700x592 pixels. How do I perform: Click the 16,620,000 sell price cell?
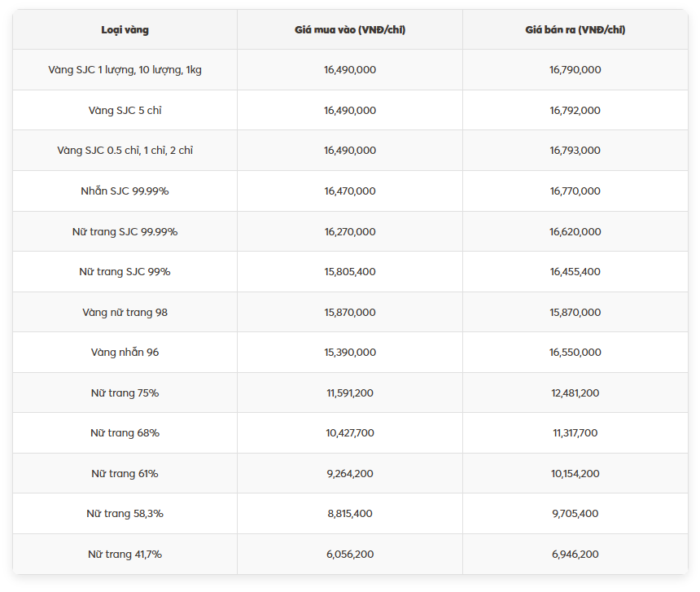tap(575, 232)
